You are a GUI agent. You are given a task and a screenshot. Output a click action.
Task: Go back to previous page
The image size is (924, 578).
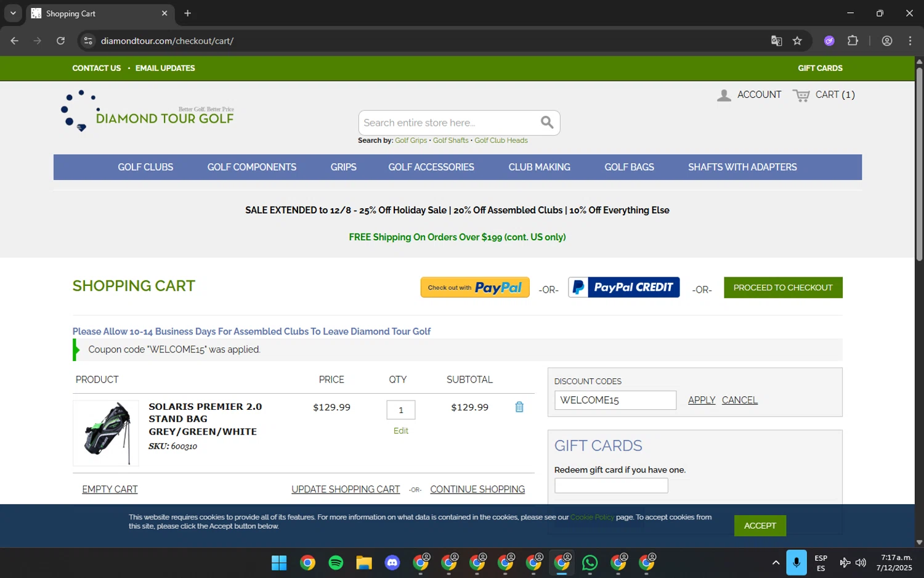click(x=15, y=41)
